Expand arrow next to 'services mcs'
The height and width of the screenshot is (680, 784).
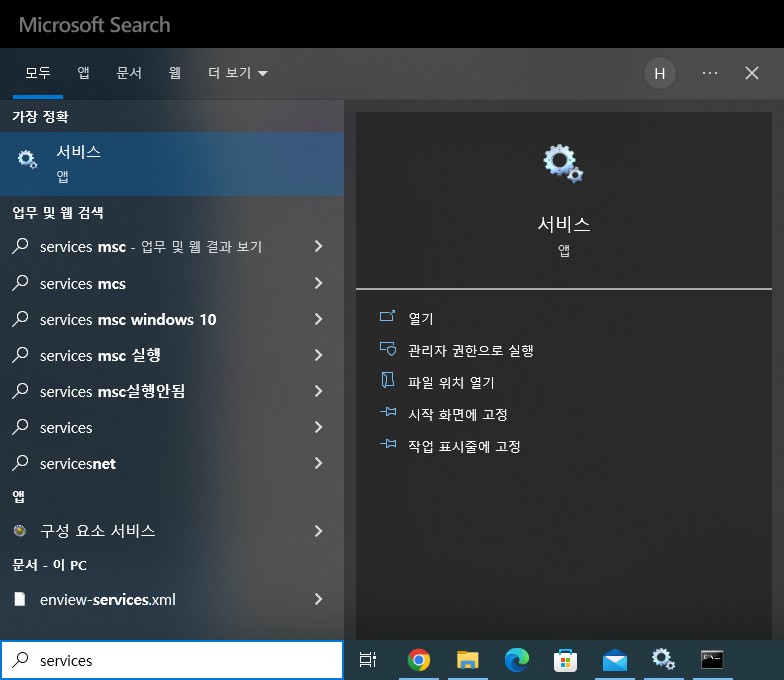tap(318, 283)
